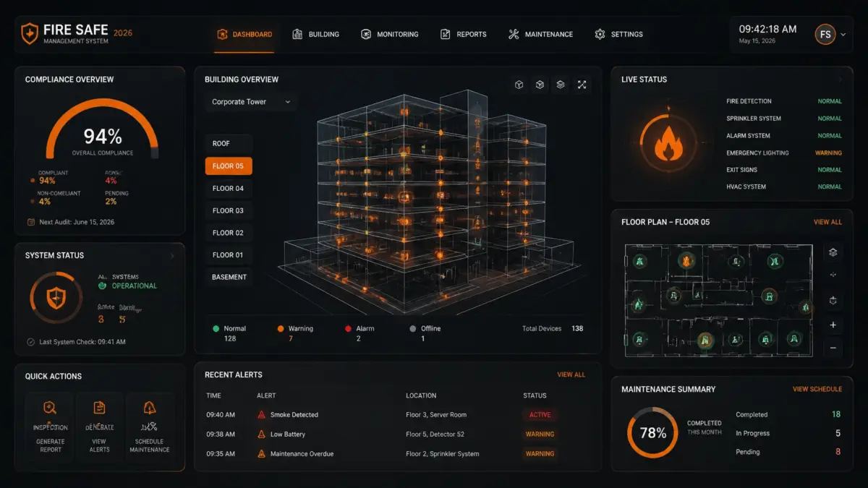Click the zoom out minus on floor plan
This screenshot has height=488, width=868.
tap(833, 348)
